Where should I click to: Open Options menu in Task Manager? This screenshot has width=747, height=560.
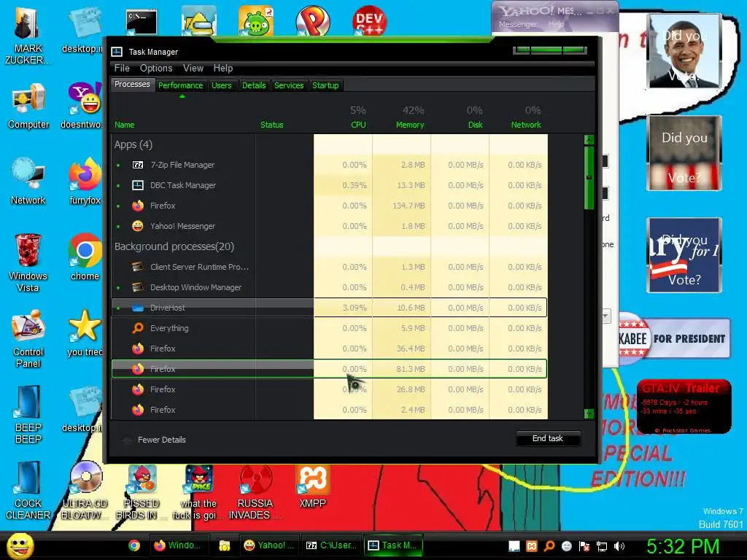coord(156,68)
